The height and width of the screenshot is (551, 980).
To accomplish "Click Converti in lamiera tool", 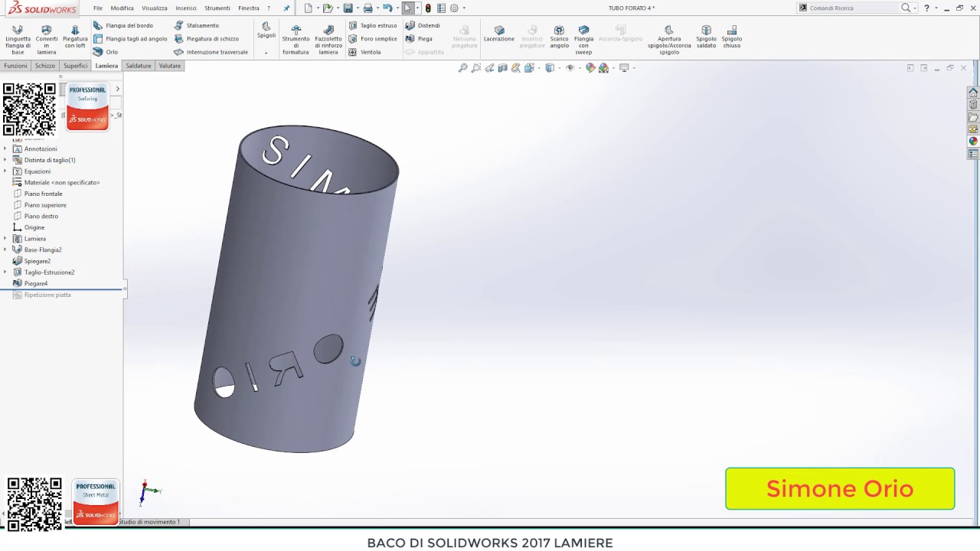I will tap(46, 39).
